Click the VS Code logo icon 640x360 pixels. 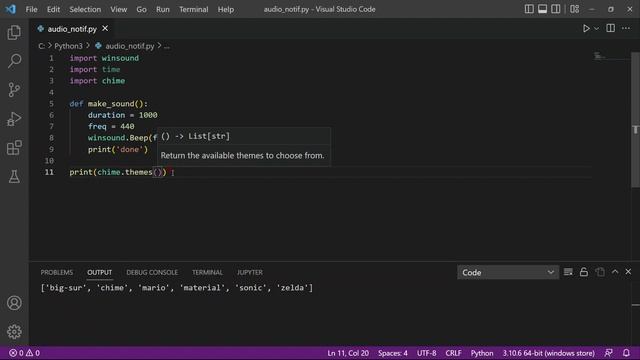11,9
